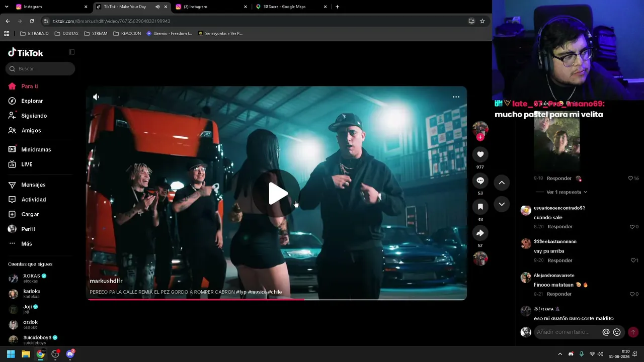644x362 pixels.
Task: Go back in the browser
Action: click(8, 21)
